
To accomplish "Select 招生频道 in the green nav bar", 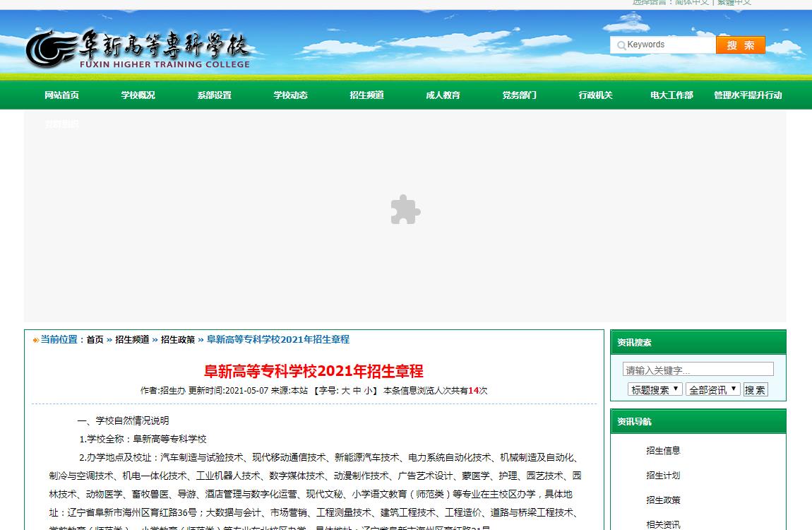I will pos(366,95).
